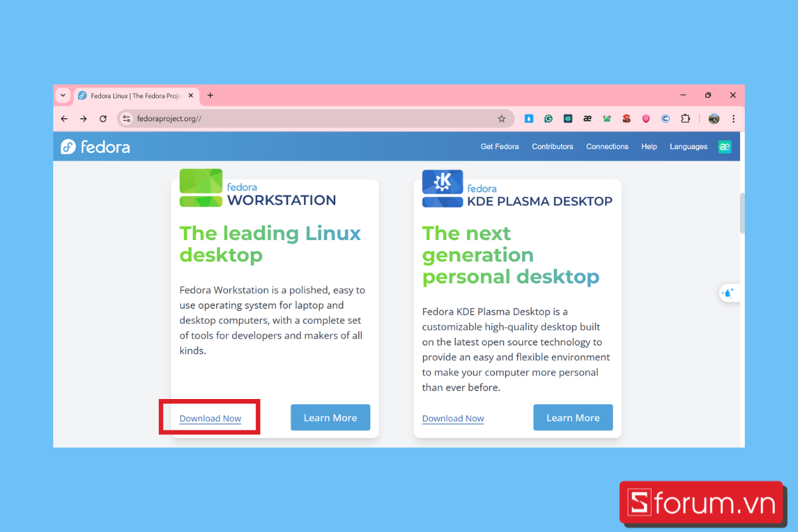Click Learn More for KDE Plasma Desktop
This screenshot has width=798, height=532.
[573, 418]
